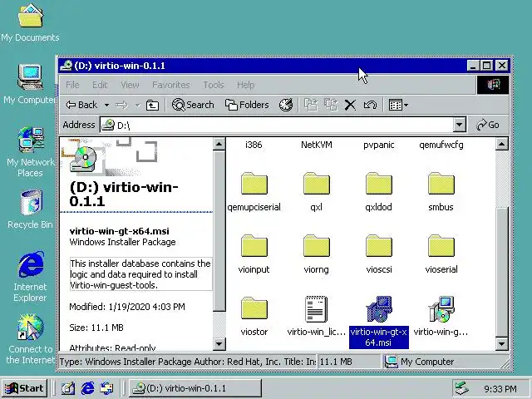Screen dimensions: 532x399
Task: Open the History toolbar icon
Action: [286, 106]
